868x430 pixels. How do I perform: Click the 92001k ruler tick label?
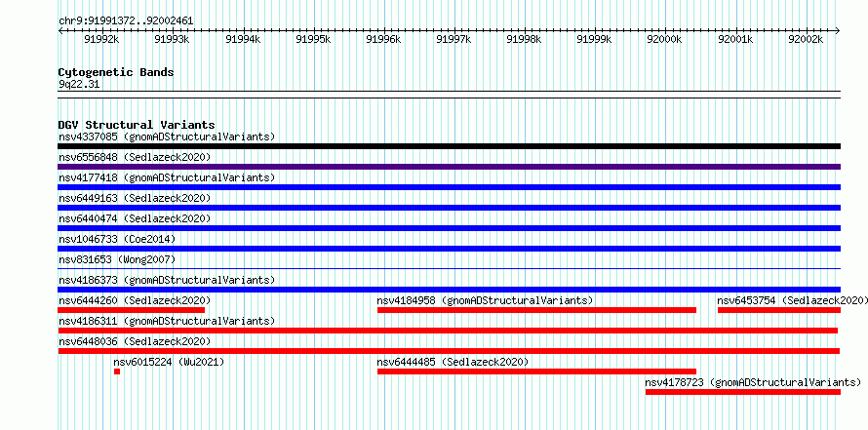click(735, 39)
